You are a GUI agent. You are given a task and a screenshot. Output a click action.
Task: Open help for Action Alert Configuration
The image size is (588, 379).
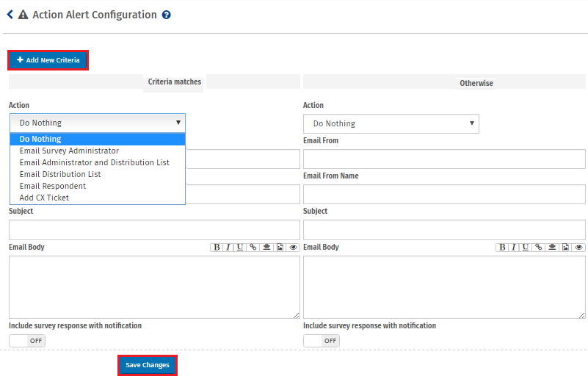coord(166,15)
